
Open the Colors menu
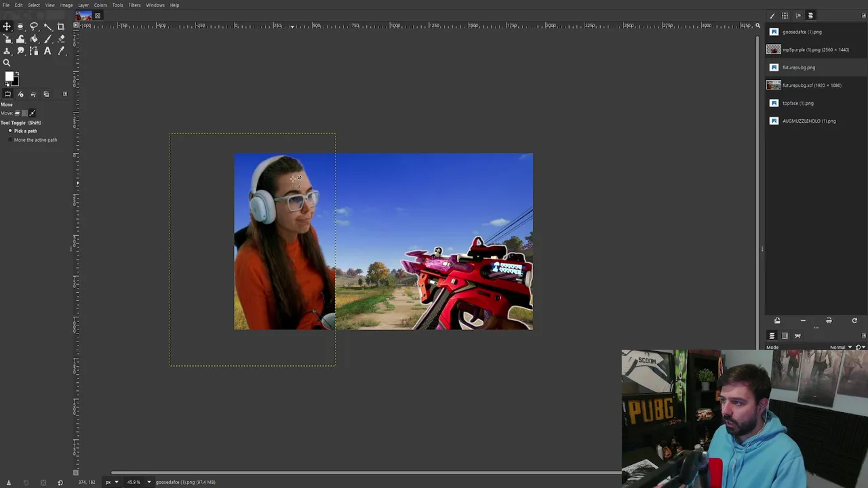click(x=100, y=5)
